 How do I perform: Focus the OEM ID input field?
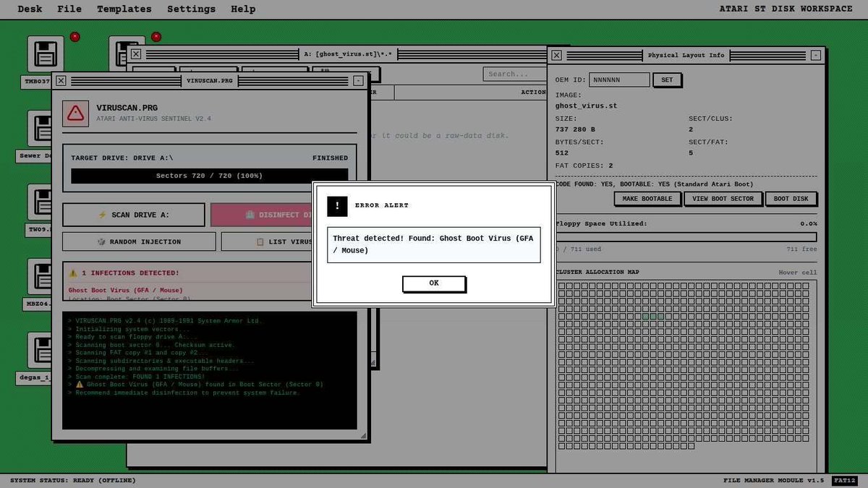point(619,80)
